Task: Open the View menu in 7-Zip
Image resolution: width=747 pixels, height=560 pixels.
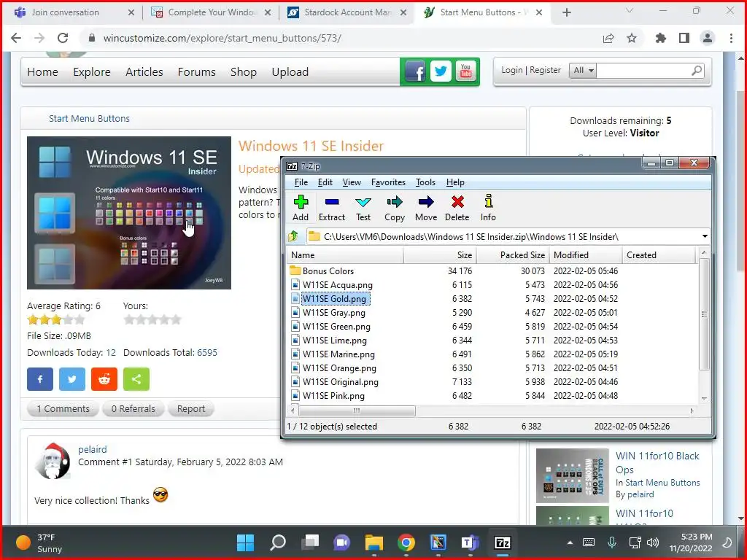Action: [352, 182]
